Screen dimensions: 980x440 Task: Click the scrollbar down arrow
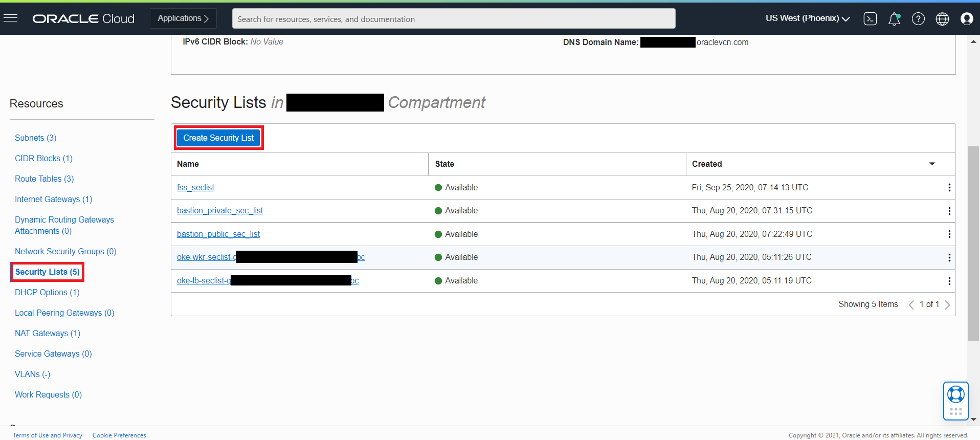[973, 419]
